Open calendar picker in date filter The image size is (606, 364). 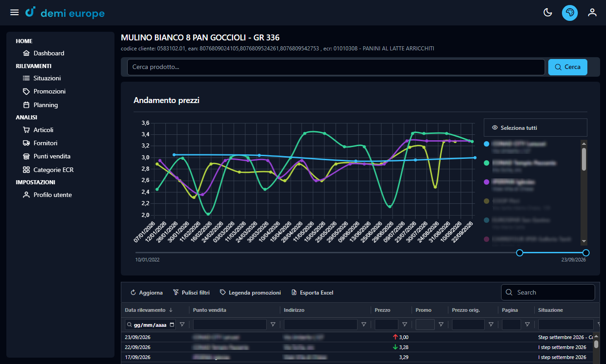point(172,325)
